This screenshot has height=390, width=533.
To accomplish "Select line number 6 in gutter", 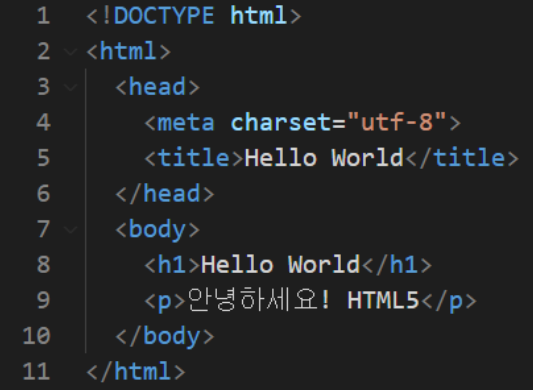I will tap(44, 194).
